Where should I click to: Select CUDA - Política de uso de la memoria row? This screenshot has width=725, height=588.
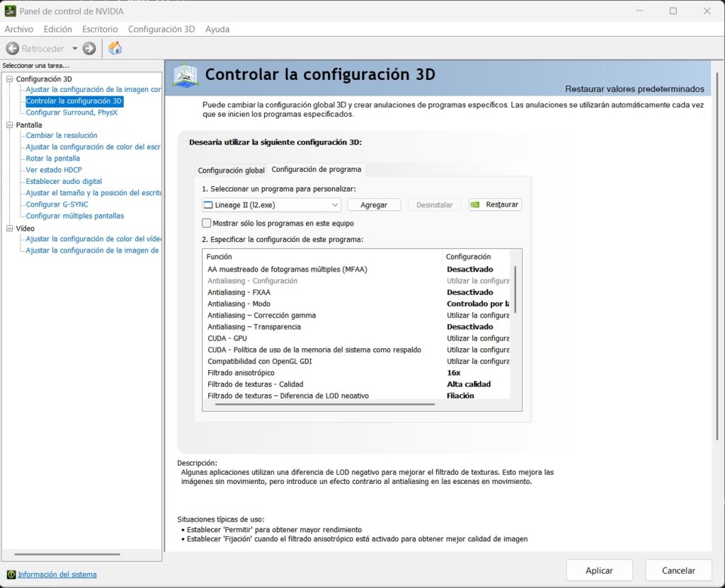pos(358,350)
